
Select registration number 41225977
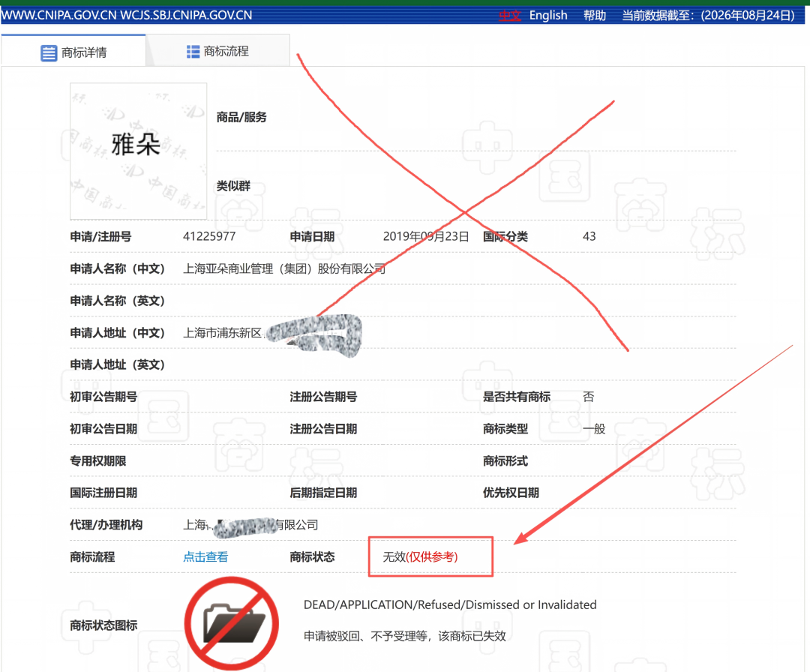coord(209,236)
